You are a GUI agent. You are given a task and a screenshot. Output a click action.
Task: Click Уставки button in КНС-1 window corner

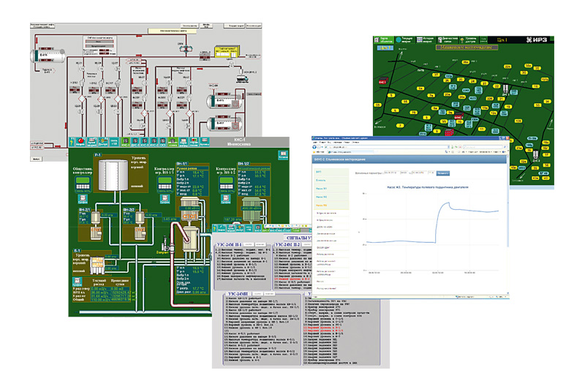click(283, 155)
